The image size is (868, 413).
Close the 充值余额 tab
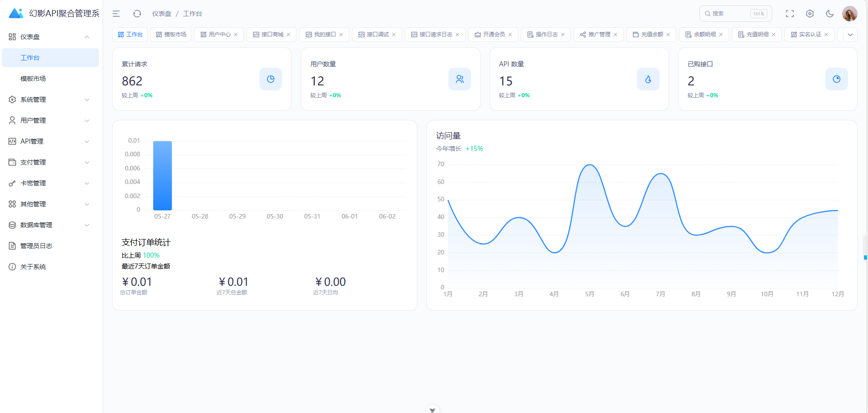click(x=668, y=35)
